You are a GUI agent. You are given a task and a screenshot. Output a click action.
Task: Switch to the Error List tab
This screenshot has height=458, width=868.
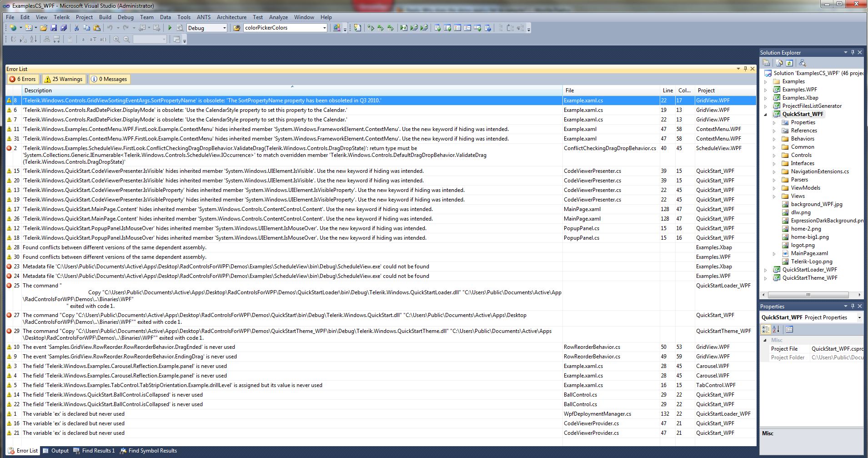(23, 451)
